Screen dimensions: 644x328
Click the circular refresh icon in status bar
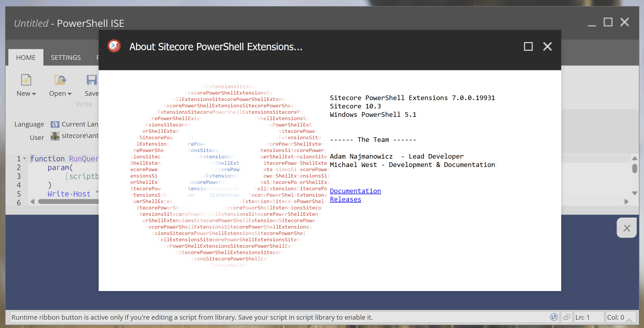coord(554,317)
